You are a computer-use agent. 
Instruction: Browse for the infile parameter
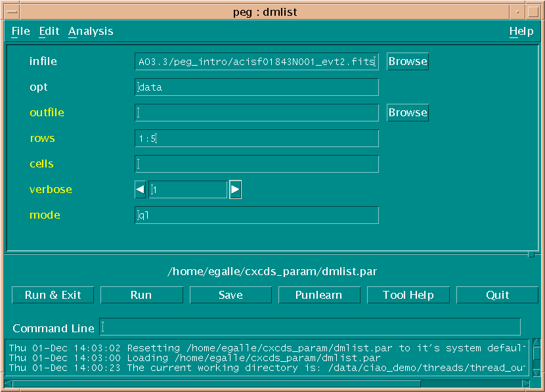coord(408,62)
